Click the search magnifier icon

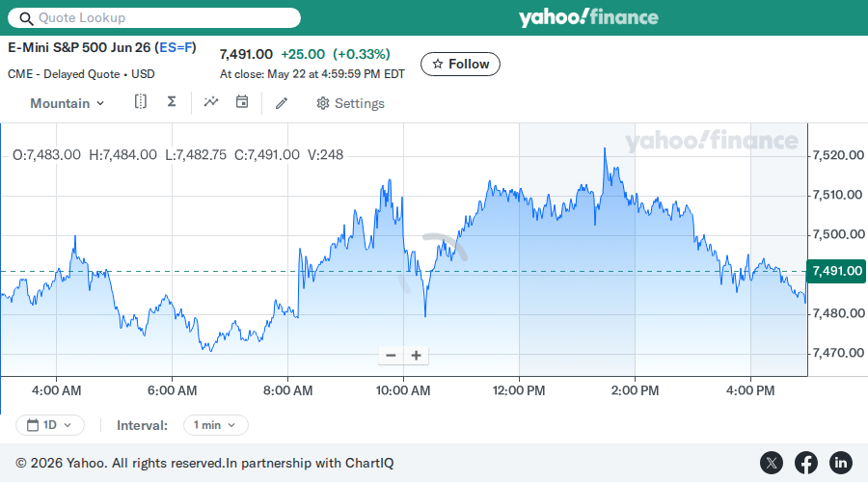tap(26, 18)
